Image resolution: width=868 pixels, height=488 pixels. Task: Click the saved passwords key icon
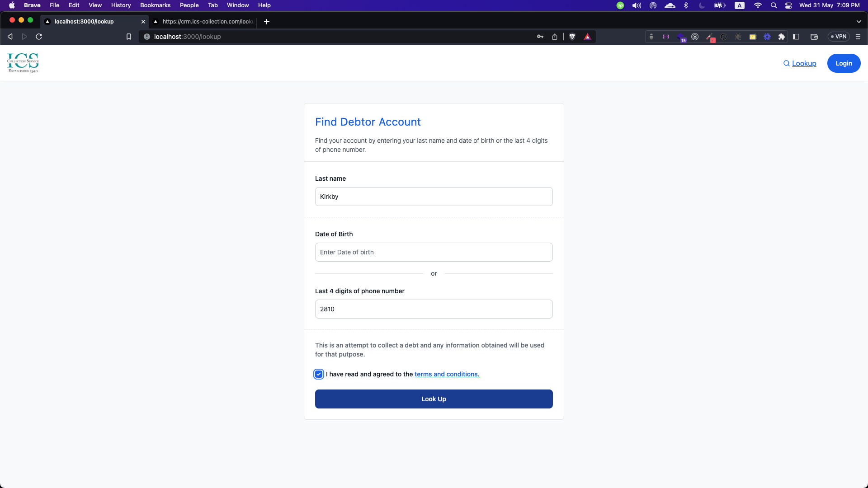pos(540,37)
